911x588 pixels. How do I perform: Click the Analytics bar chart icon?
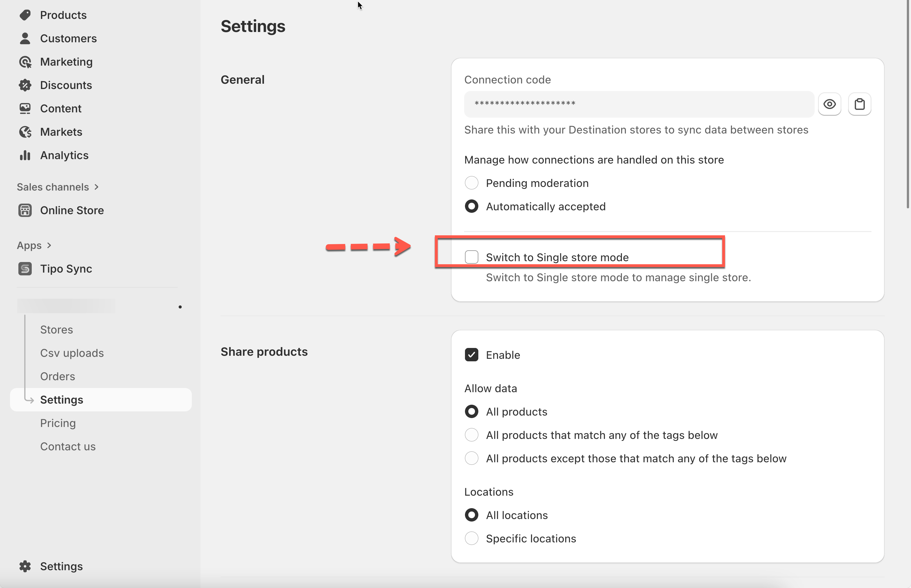25,155
